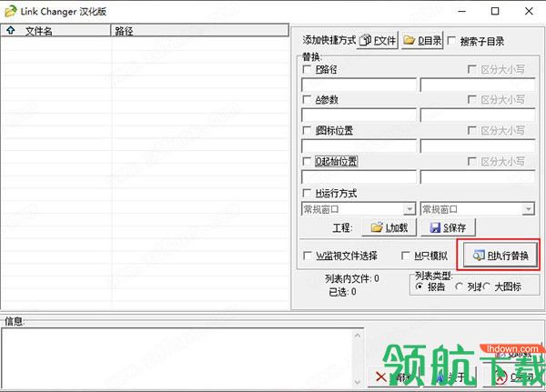Image resolution: width=546 pixels, height=392 pixels.
Task: Save the project using the S保存 button
Action: pyautogui.click(x=448, y=227)
